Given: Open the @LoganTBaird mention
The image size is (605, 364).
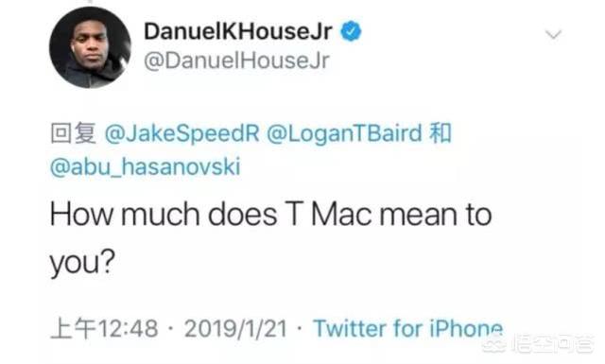Looking at the screenshot, I should pyautogui.click(x=344, y=133).
